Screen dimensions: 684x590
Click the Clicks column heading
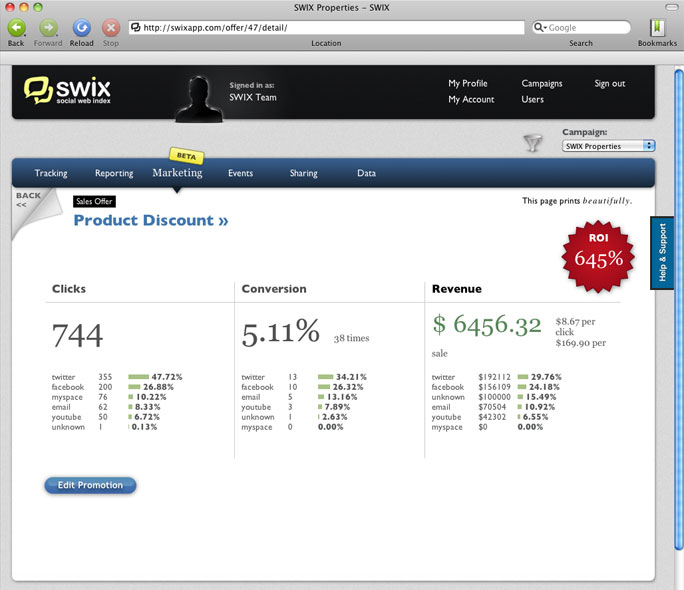[69, 289]
